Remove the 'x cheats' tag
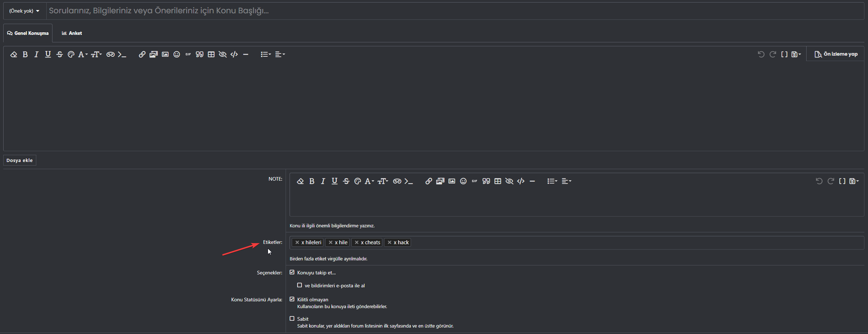868x334 pixels. click(357, 242)
